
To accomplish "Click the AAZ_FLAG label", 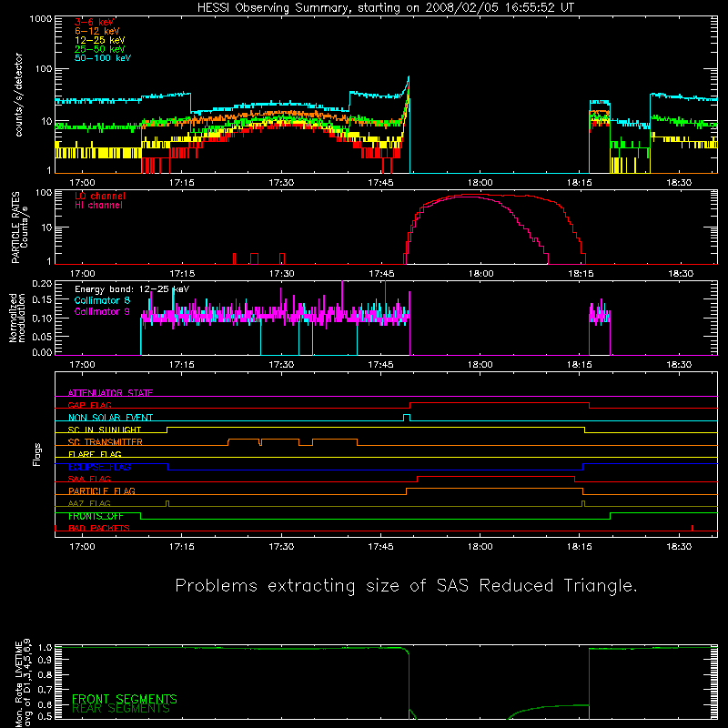I will click(89, 503).
